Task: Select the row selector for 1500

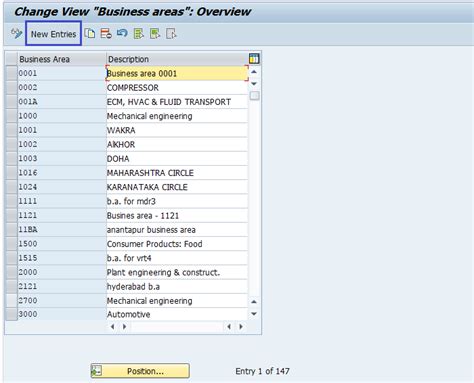Action: tap(11, 244)
